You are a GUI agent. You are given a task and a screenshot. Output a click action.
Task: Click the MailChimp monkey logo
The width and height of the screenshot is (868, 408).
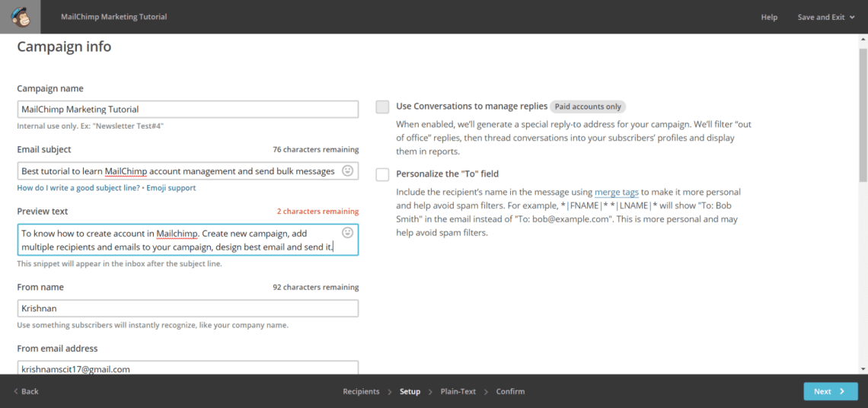(20, 17)
